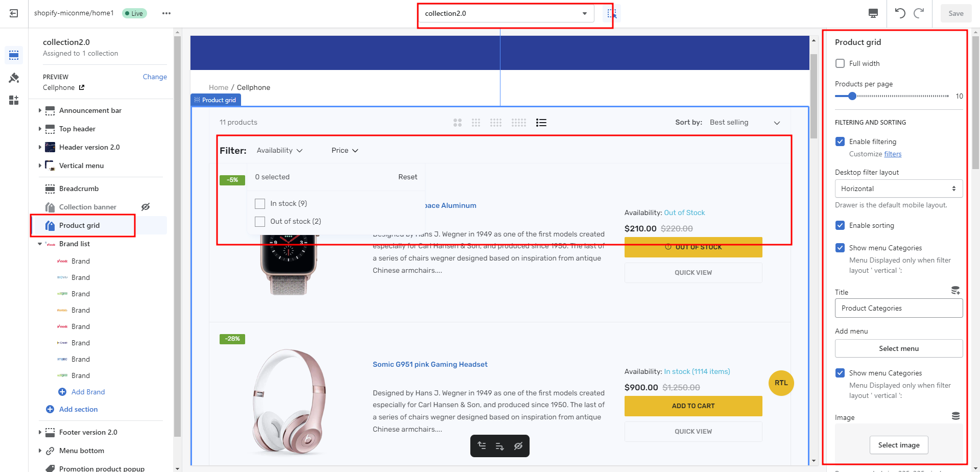Click the inspector selection icon
Screen dimensions: 980x472
pos(611,13)
